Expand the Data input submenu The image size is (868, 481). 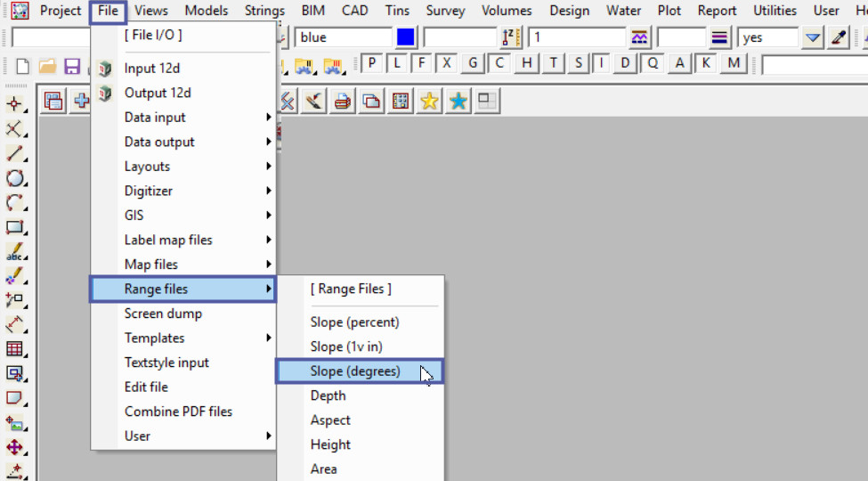click(x=183, y=118)
